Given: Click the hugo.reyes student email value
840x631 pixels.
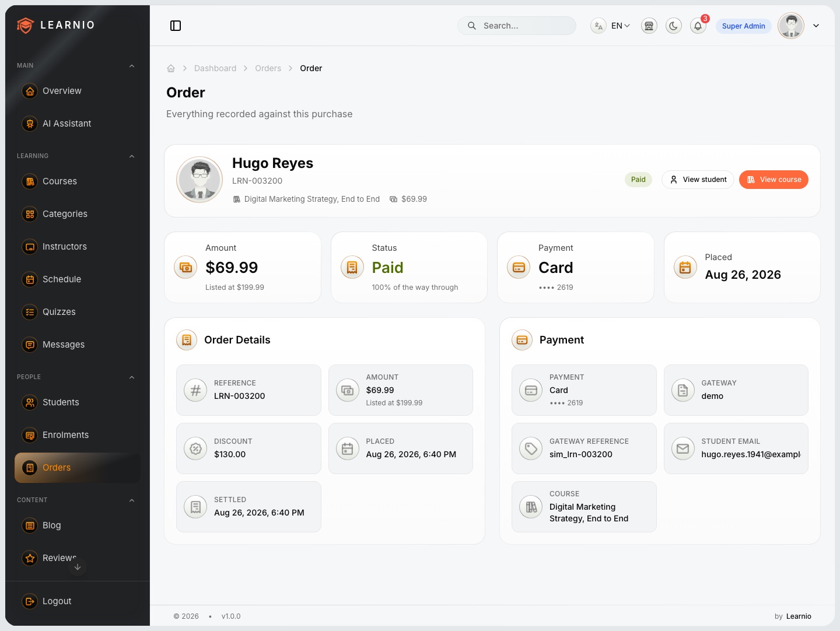Looking at the screenshot, I should pyautogui.click(x=751, y=454).
